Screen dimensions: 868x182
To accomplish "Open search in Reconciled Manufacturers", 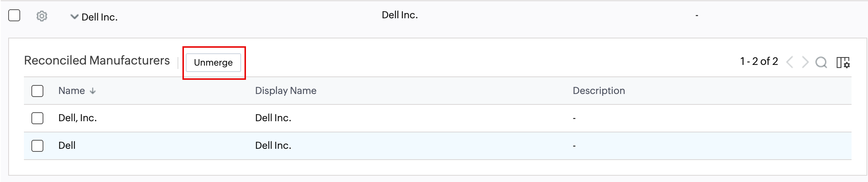I will click(x=821, y=62).
